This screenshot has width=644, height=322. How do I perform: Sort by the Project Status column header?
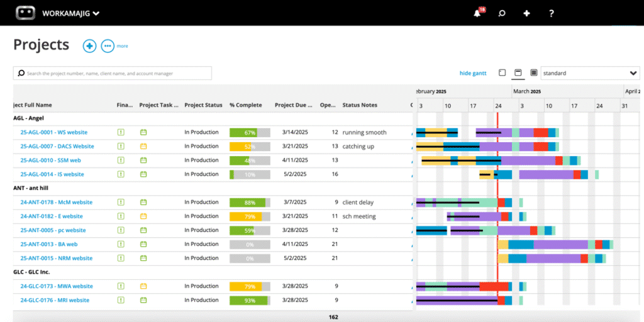pos(203,105)
